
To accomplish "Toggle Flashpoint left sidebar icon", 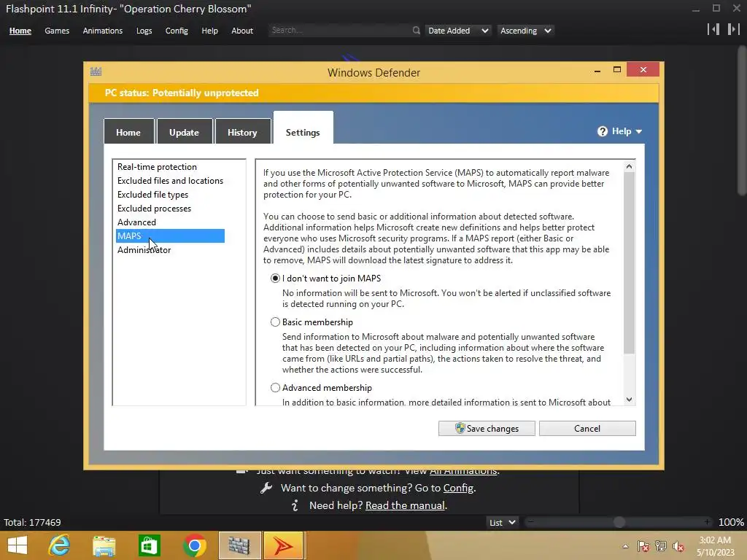I will click(x=713, y=29).
